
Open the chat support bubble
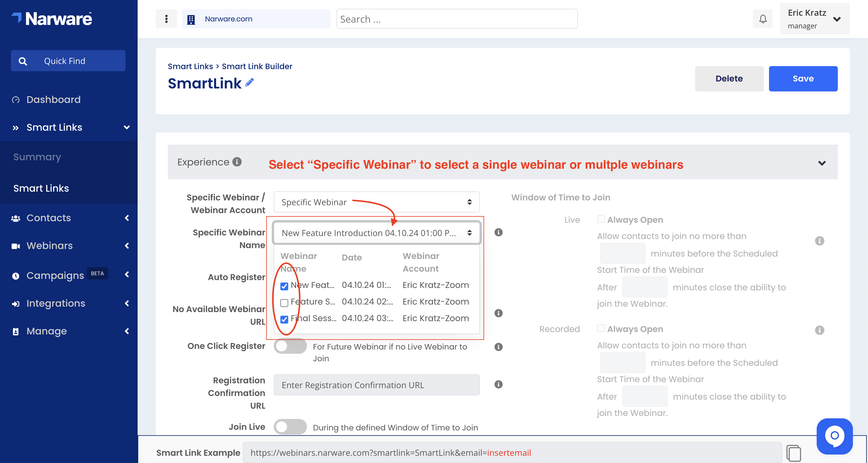point(834,436)
